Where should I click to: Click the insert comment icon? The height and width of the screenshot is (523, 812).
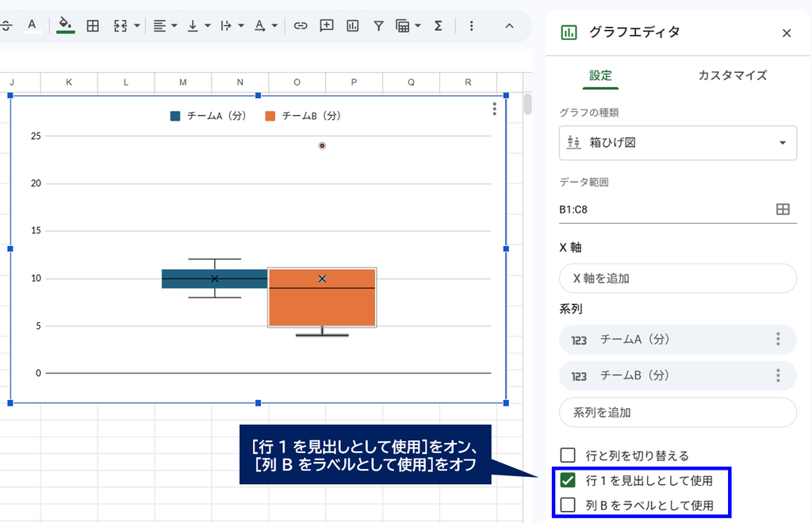327,25
